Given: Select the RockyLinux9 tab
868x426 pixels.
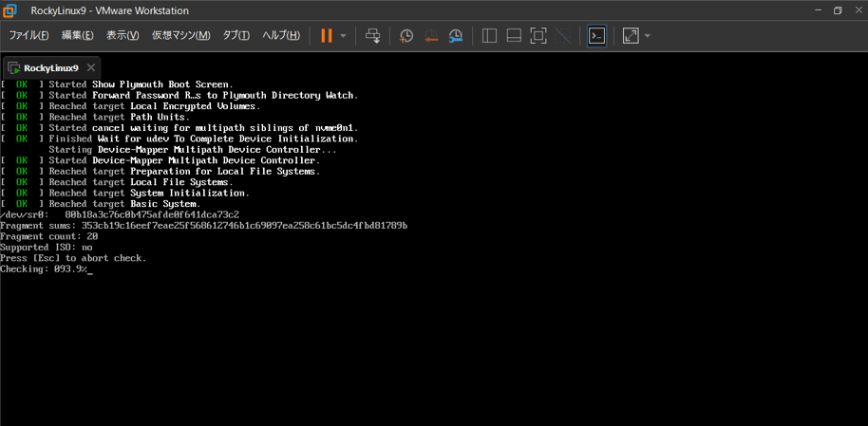Looking at the screenshot, I should tap(51, 68).
